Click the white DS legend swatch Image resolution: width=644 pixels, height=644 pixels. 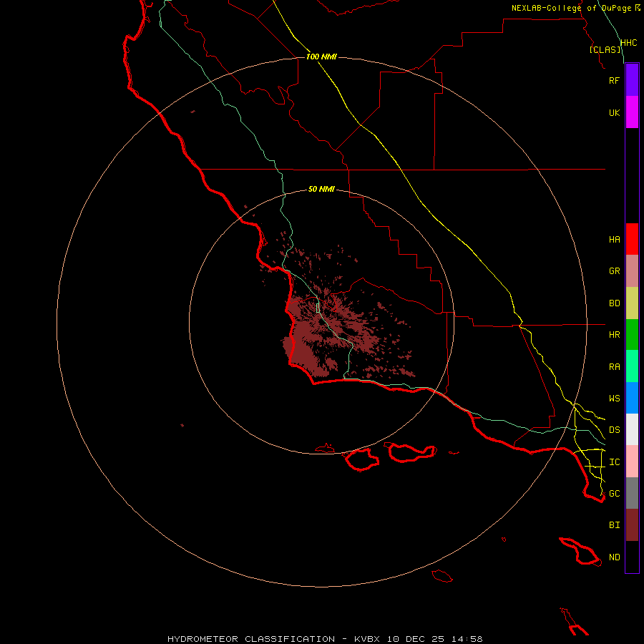pos(632,429)
